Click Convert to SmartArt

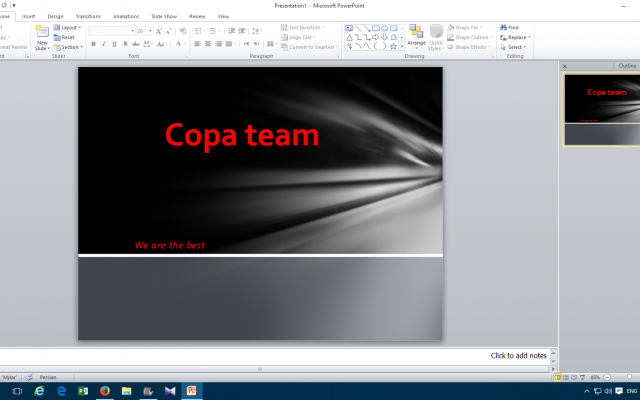309,47
